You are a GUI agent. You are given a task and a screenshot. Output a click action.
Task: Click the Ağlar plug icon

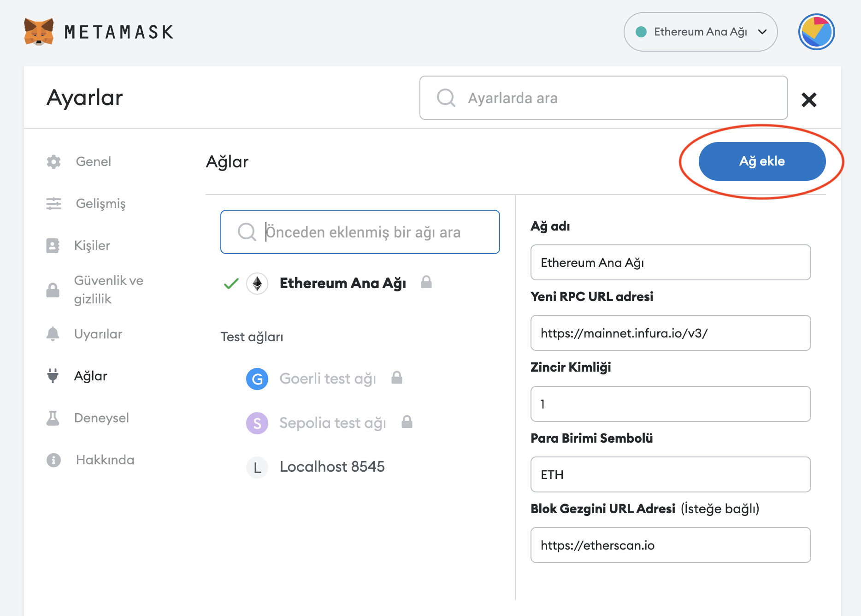coord(53,376)
